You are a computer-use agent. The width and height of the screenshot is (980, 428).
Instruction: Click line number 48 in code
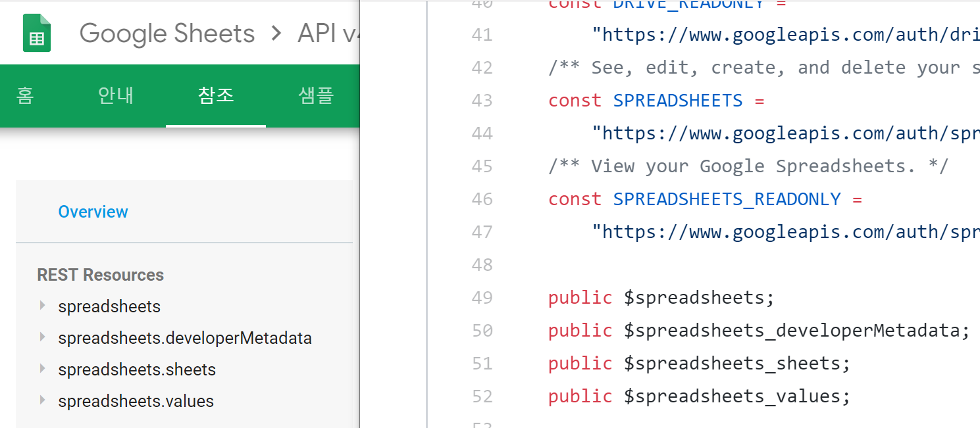coord(482,265)
